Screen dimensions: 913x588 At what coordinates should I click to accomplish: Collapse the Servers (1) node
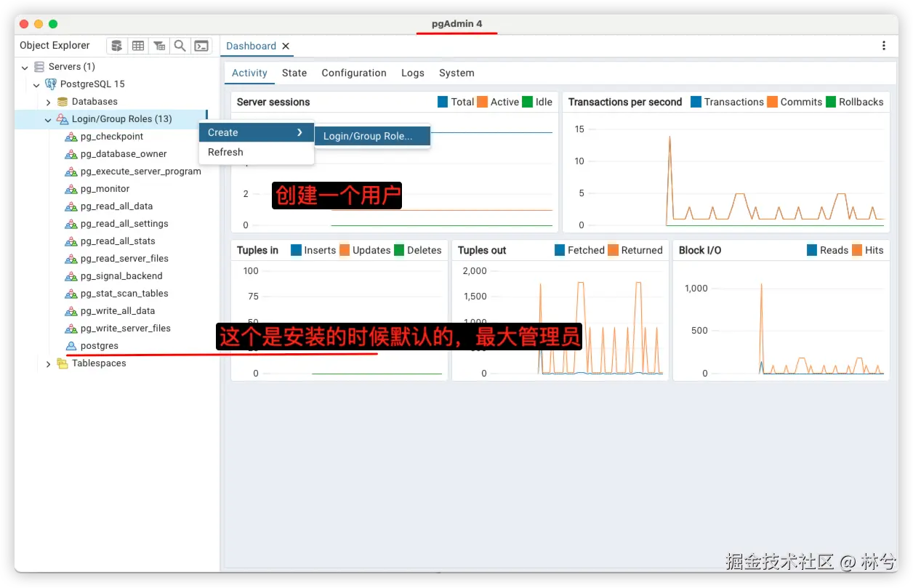[x=25, y=68]
